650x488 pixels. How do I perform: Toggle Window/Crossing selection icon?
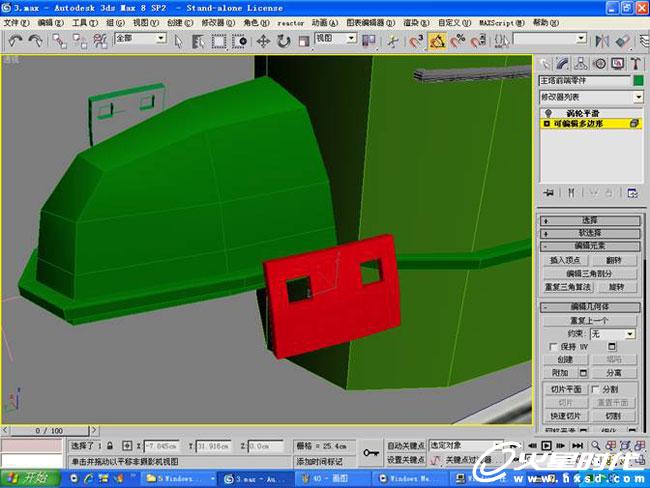tap(240, 41)
